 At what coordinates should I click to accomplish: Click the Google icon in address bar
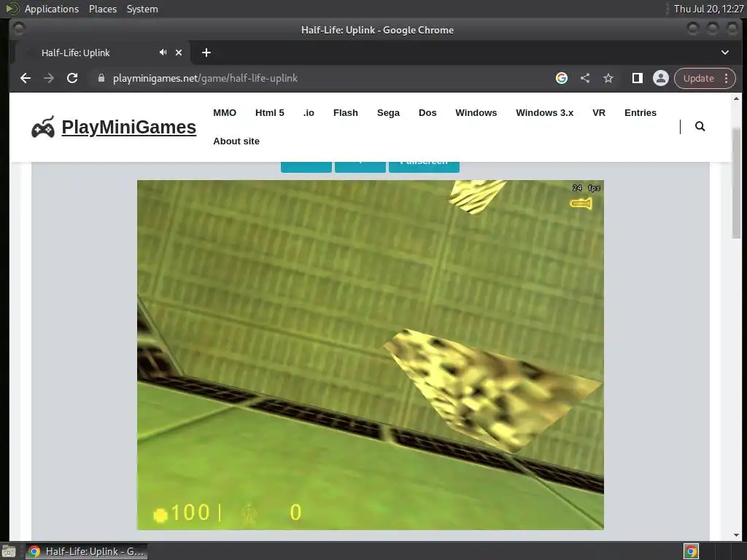pos(562,78)
